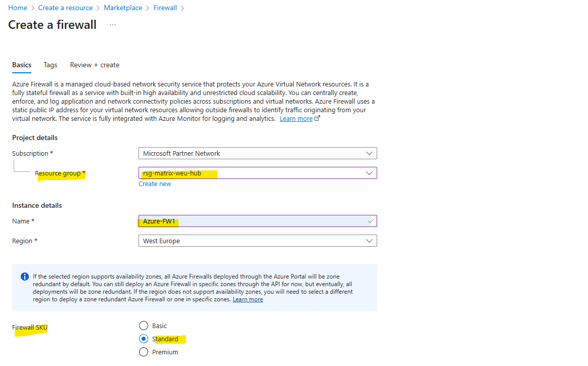Screen dimensions: 588x366
Task: Click Create new under Resource group
Action: click(x=155, y=184)
